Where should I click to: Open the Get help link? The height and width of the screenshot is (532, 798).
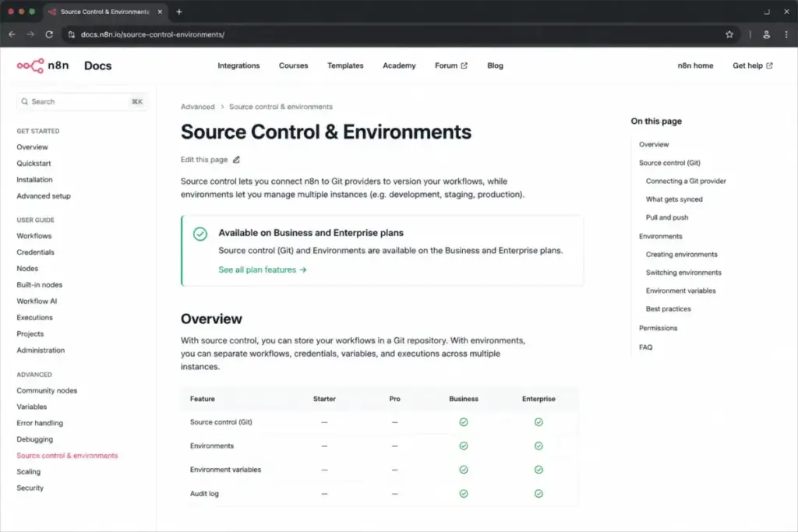752,65
